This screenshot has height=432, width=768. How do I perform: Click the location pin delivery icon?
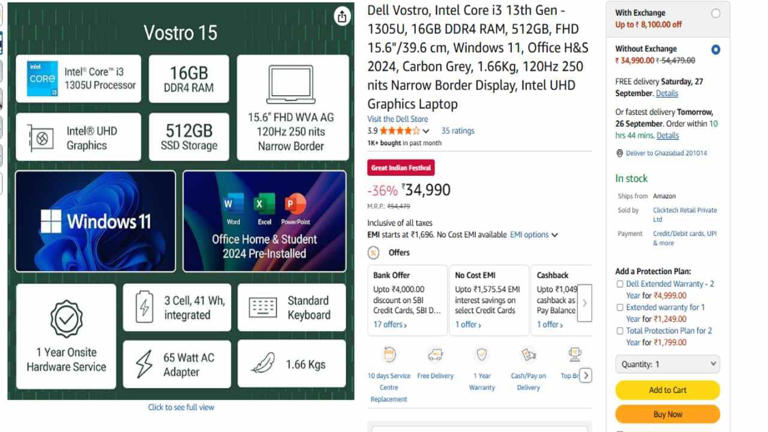coord(619,153)
